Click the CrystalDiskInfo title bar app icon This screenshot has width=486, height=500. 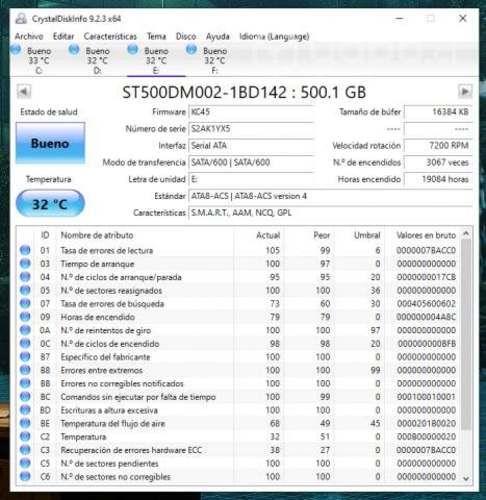click(21, 18)
